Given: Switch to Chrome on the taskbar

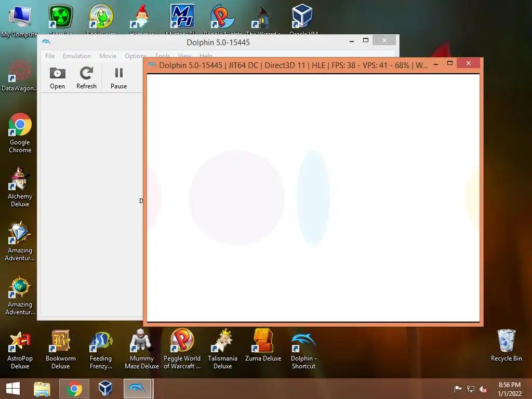Looking at the screenshot, I should coord(74,389).
